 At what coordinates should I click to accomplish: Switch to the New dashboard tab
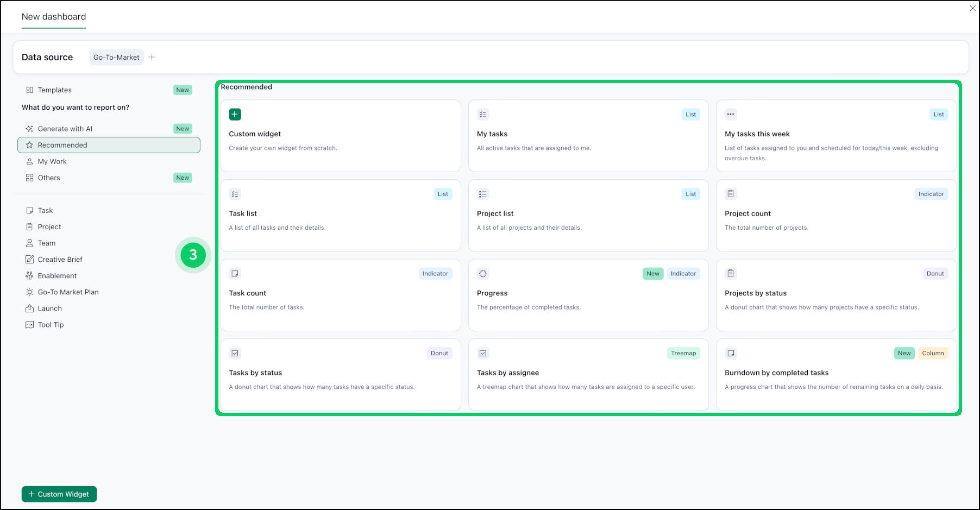point(54,17)
